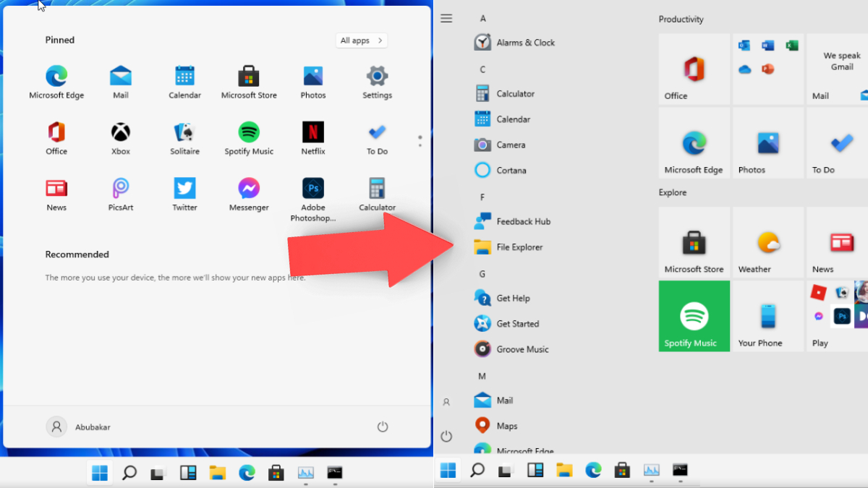Launch Solitaire

tap(184, 137)
